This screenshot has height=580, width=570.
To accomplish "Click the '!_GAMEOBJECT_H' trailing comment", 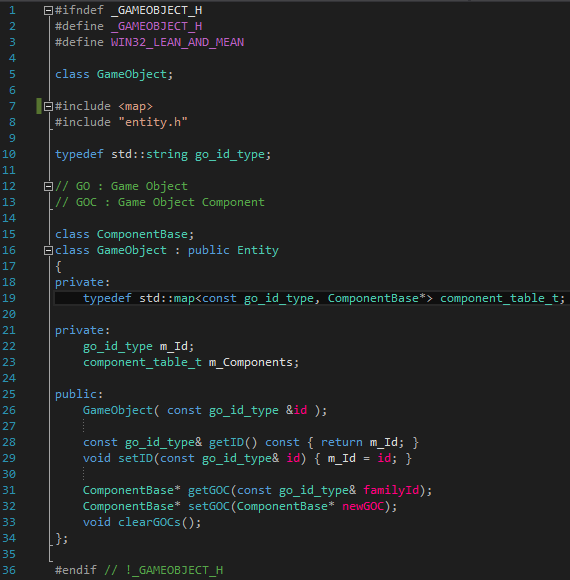I will click(174, 570).
